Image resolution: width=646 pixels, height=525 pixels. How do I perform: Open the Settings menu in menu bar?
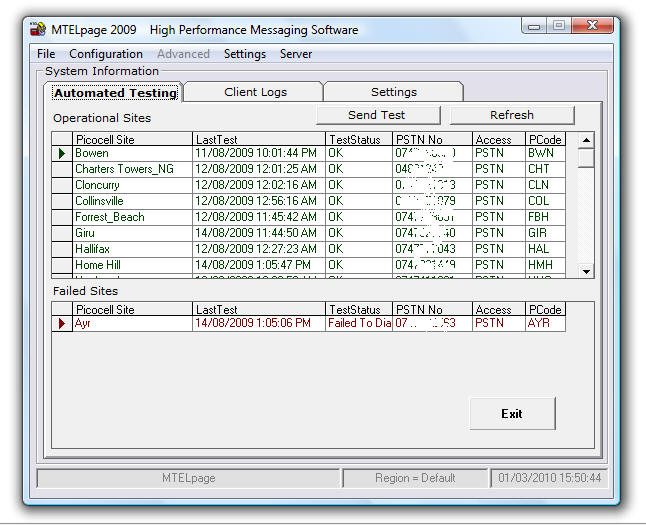tap(245, 54)
